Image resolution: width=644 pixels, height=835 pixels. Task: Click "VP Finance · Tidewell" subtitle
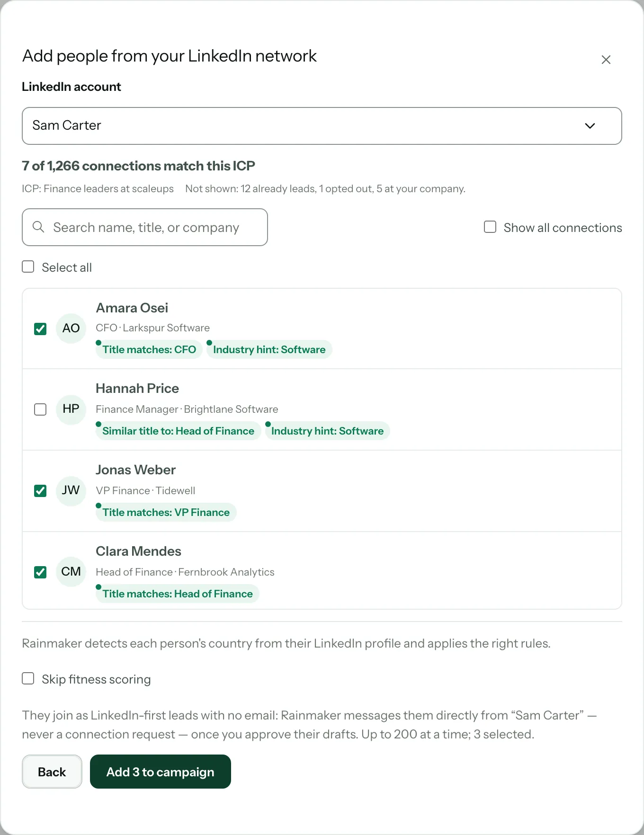(146, 491)
